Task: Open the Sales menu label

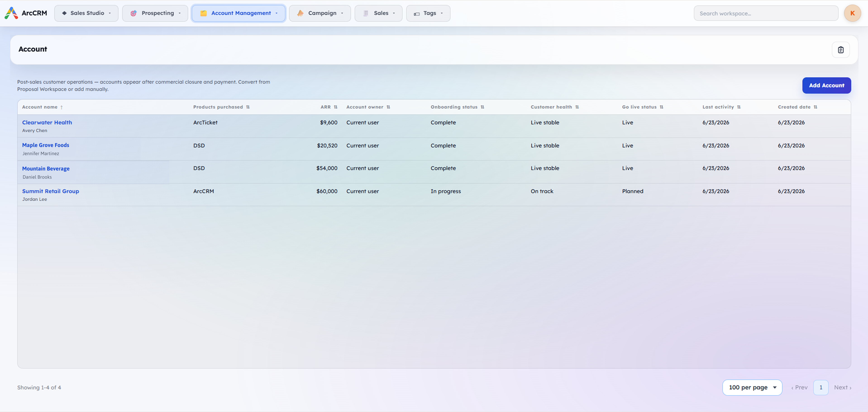Action: point(381,13)
